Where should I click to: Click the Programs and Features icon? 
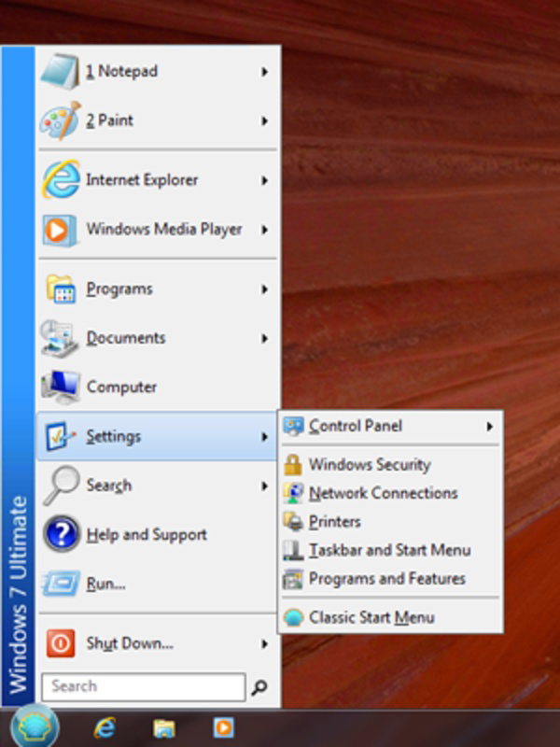[x=293, y=579]
